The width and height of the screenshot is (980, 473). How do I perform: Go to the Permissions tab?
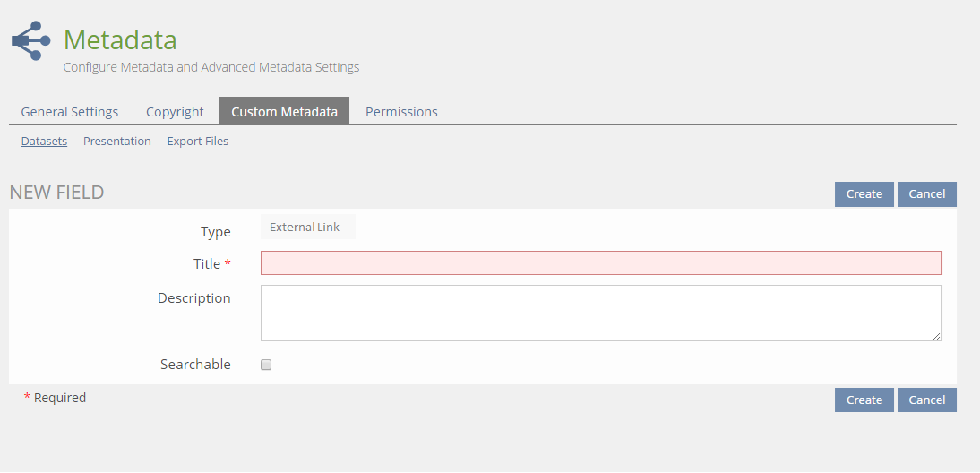(x=401, y=112)
